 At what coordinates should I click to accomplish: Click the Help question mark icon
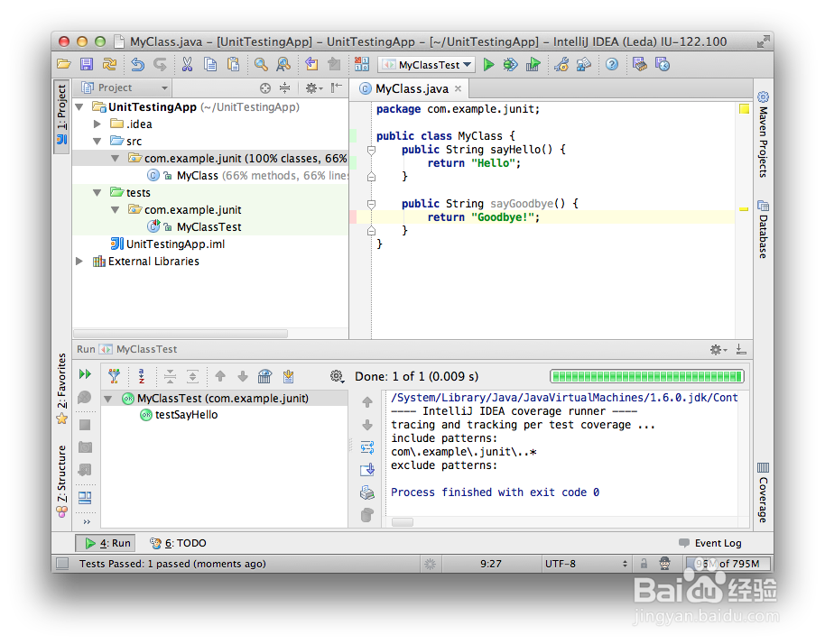[613, 64]
